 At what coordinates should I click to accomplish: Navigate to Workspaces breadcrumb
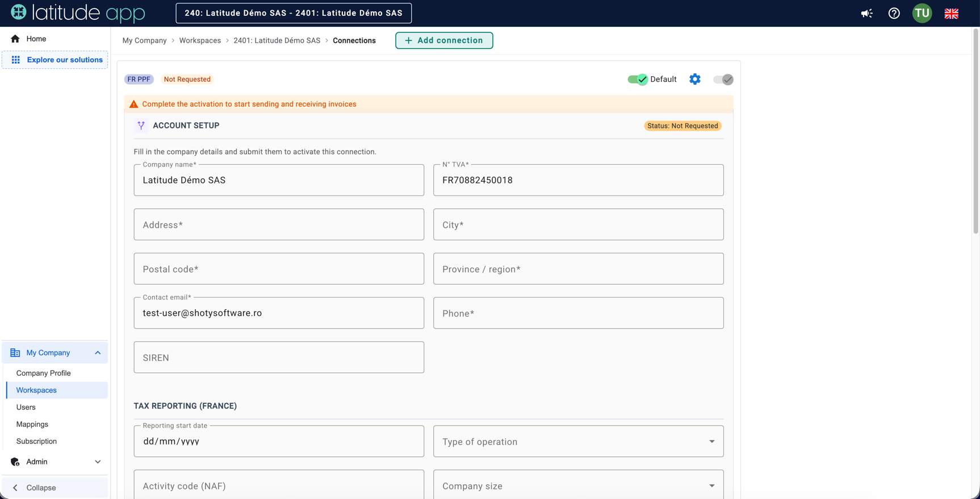(x=200, y=40)
